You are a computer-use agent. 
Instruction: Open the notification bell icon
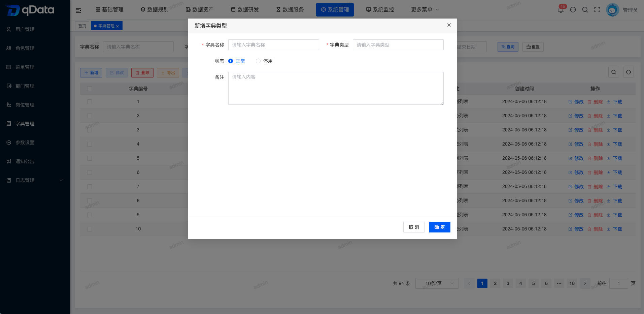[561, 10]
